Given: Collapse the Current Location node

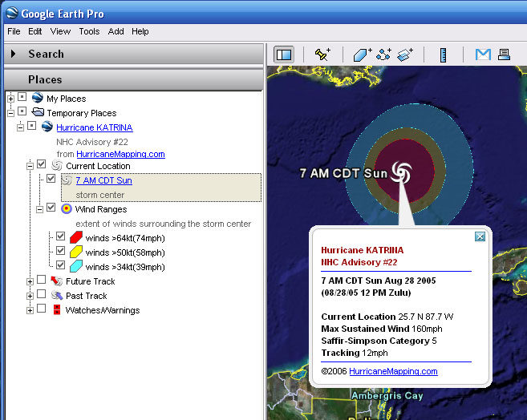Looking at the screenshot, I should coord(30,166).
